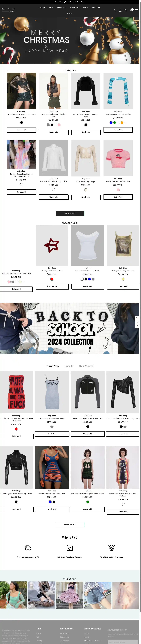This screenshot has height=644, width=141.
Task: Select blue swatch for Empolean Bolero
Action: pos(111,122)
